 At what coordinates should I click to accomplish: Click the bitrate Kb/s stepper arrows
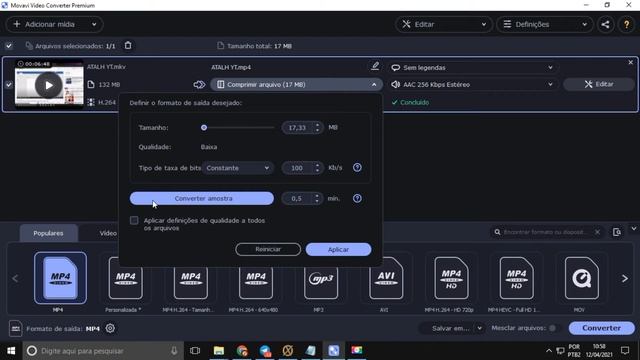coord(317,168)
